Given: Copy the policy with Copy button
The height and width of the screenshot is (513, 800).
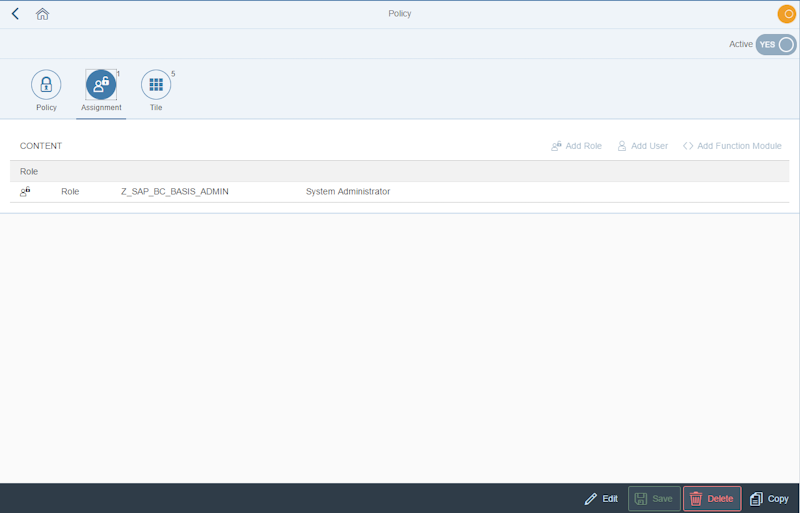Looking at the screenshot, I should click(769, 499).
